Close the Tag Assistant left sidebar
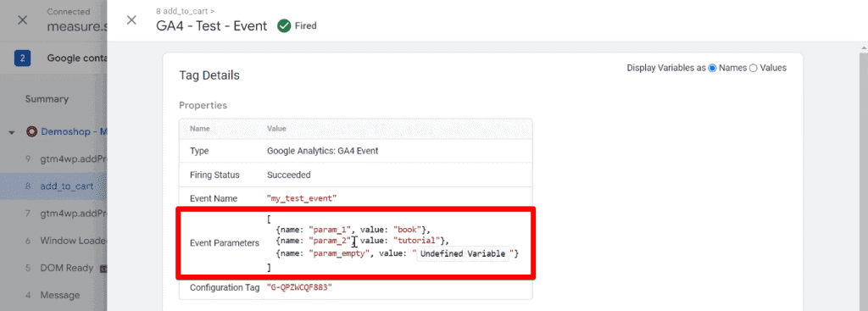The height and width of the screenshot is (311, 868). pyautogui.click(x=22, y=20)
